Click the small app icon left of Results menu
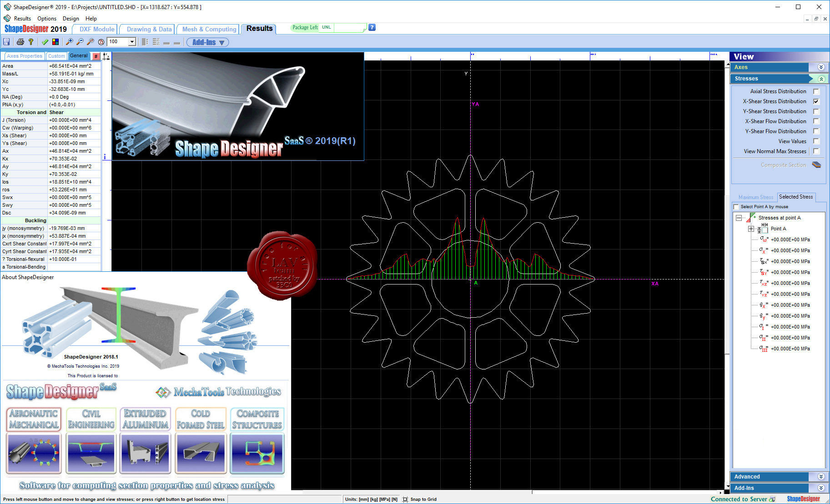This screenshot has width=830, height=504. 7,18
